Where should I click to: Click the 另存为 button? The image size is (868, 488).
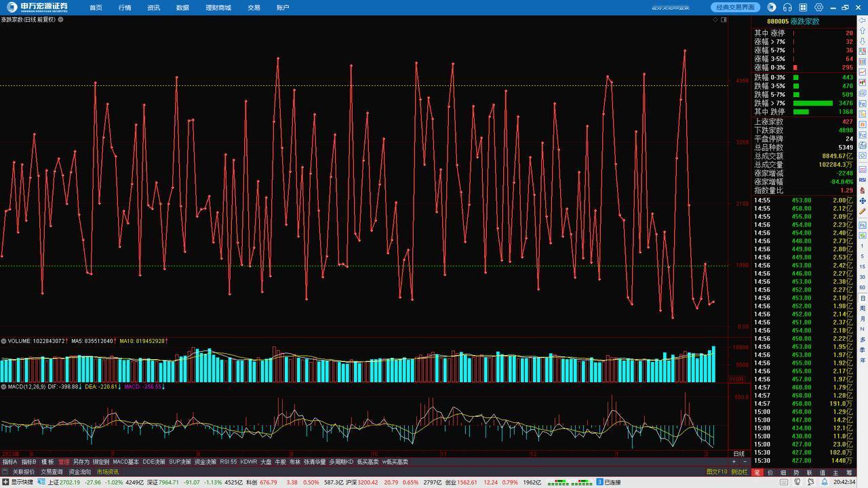tap(81, 462)
